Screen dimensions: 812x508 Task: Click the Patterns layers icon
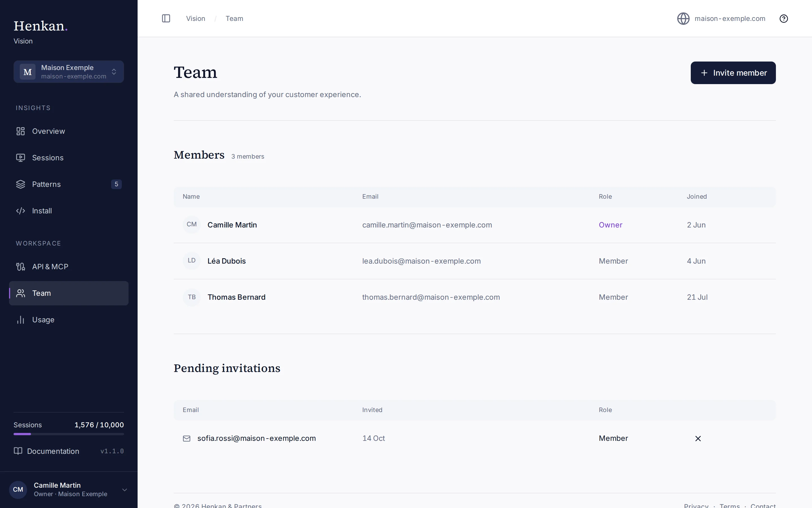[x=21, y=184]
